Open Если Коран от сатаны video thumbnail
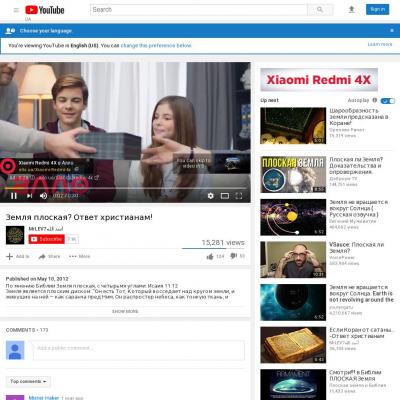This screenshot has height=400, width=400. pyautogui.click(x=293, y=345)
